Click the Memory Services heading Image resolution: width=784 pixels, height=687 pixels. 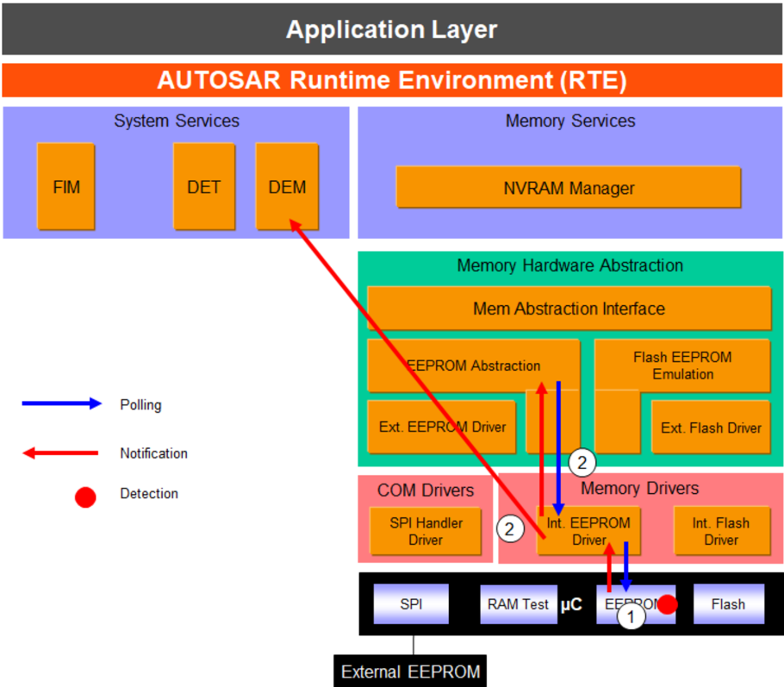pos(570,121)
